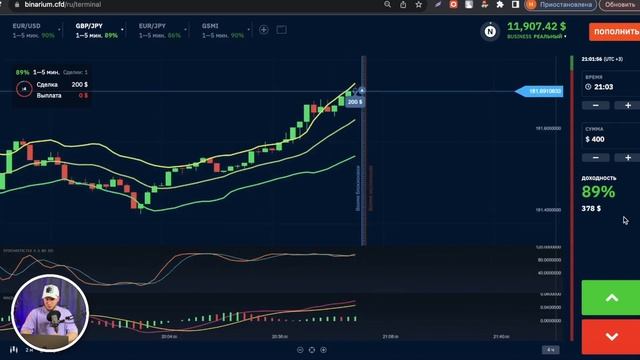Switch to the GSMI asset tab
The width and height of the screenshot is (640, 360).
[x=222, y=31]
